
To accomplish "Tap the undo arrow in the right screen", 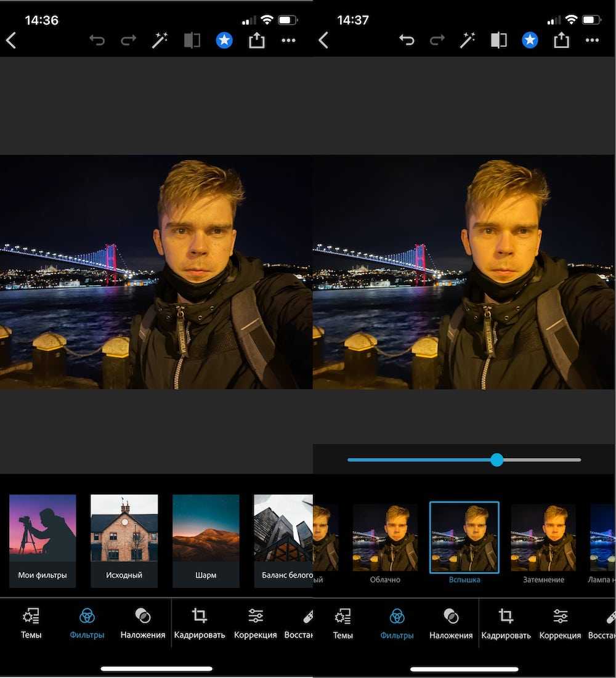I will (407, 41).
